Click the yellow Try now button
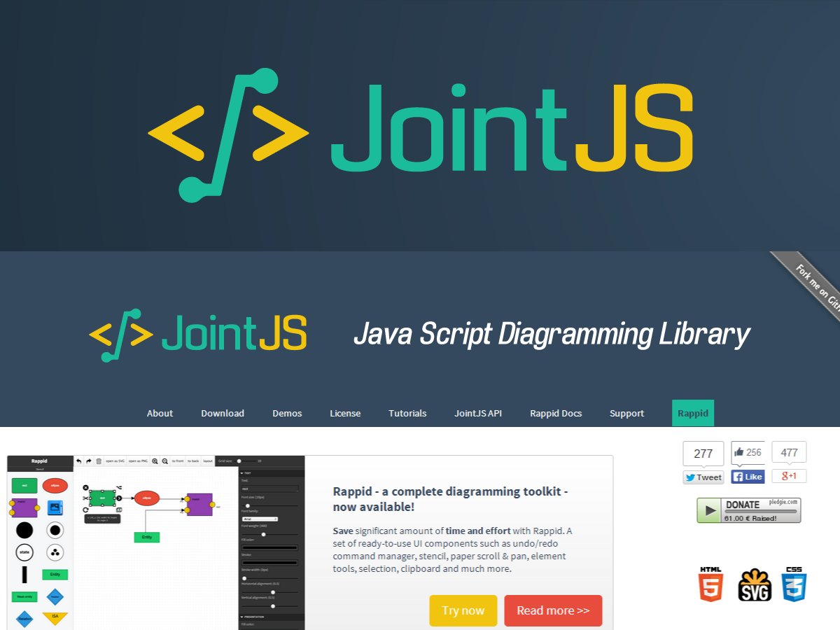This screenshot has height=630, width=840. point(463,610)
